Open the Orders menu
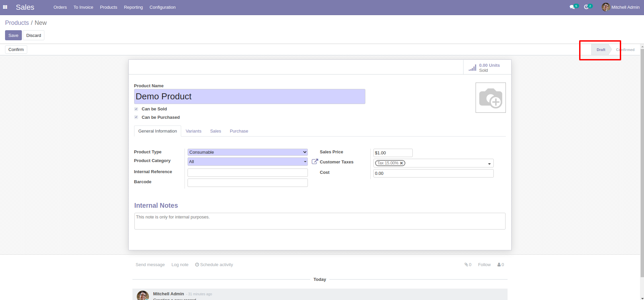Viewport: 644px width, 300px height. click(x=60, y=7)
